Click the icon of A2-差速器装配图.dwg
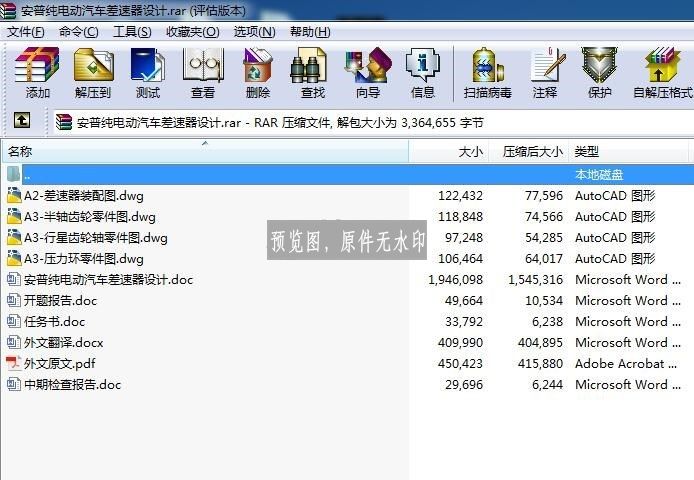This screenshot has height=480, width=694. click(x=14, y=195)
